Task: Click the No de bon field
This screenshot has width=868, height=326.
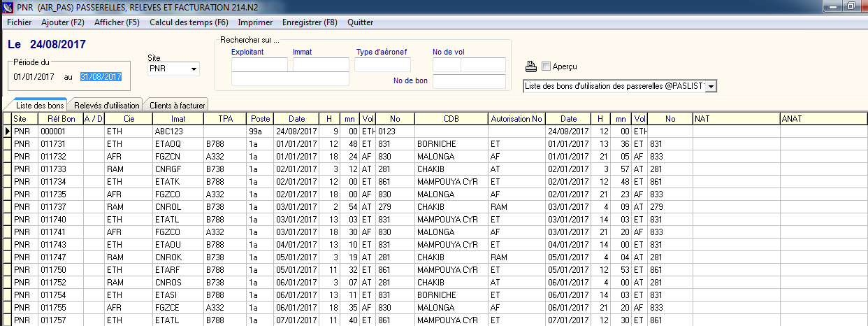Action: click(468, 81)
